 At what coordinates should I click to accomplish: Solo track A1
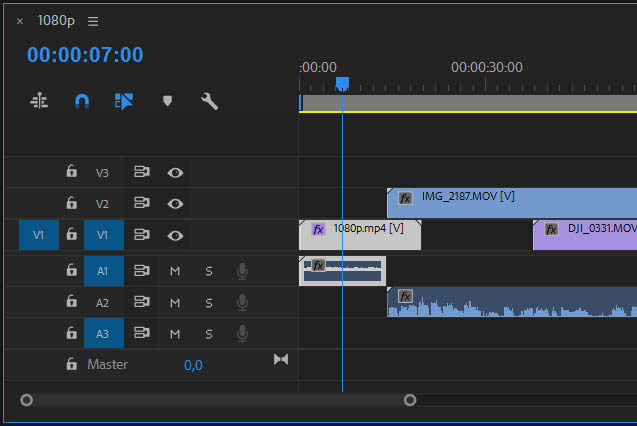(209, 271)
